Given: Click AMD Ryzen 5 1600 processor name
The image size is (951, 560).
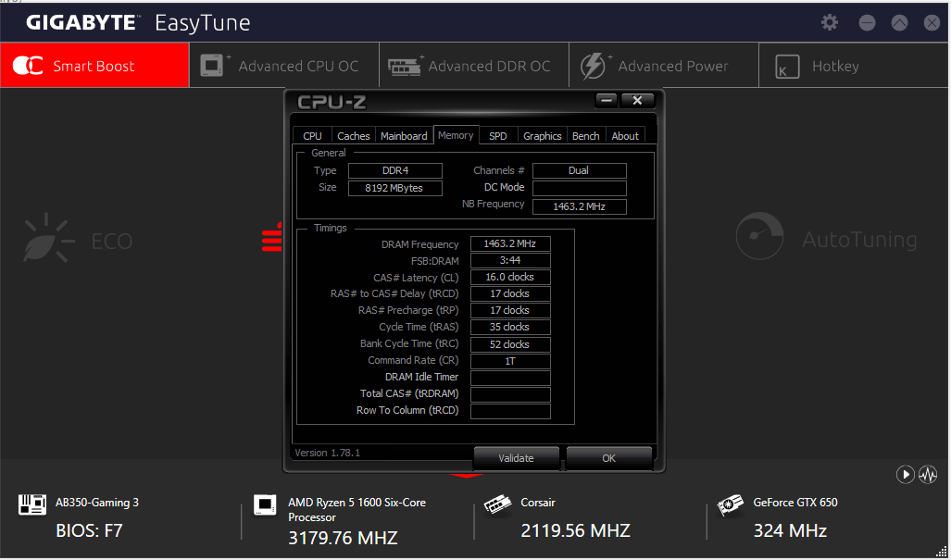Looking at the screenshot, I should [x=357, y=510].
